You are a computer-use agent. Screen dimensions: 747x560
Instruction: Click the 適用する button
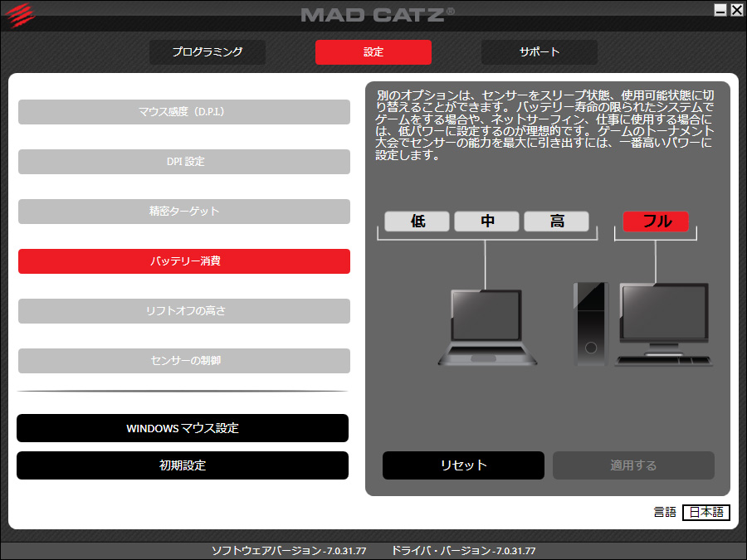633,465
